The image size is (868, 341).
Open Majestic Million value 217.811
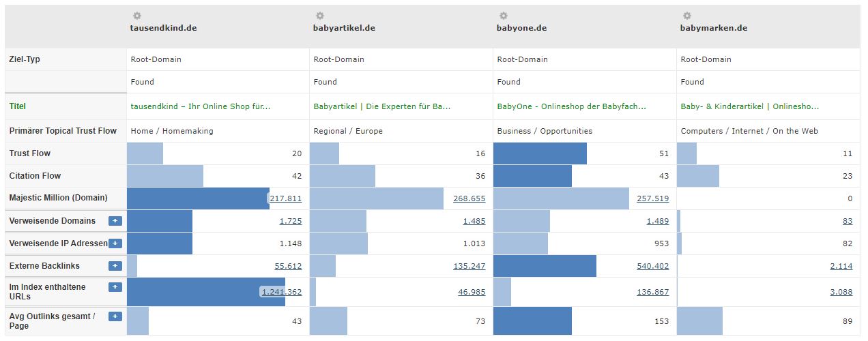tap(285, 198)
